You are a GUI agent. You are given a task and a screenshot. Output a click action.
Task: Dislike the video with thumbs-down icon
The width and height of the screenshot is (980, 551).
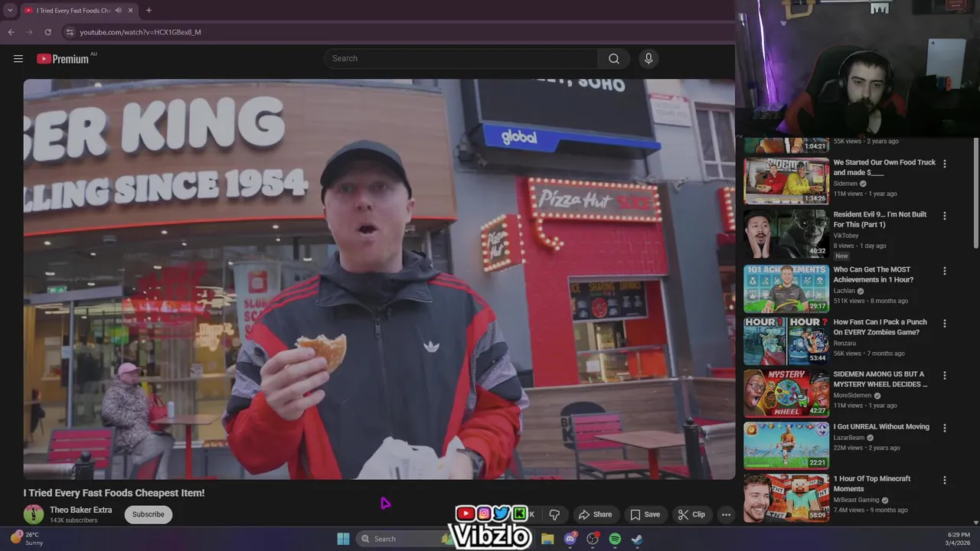click(554, 514)
